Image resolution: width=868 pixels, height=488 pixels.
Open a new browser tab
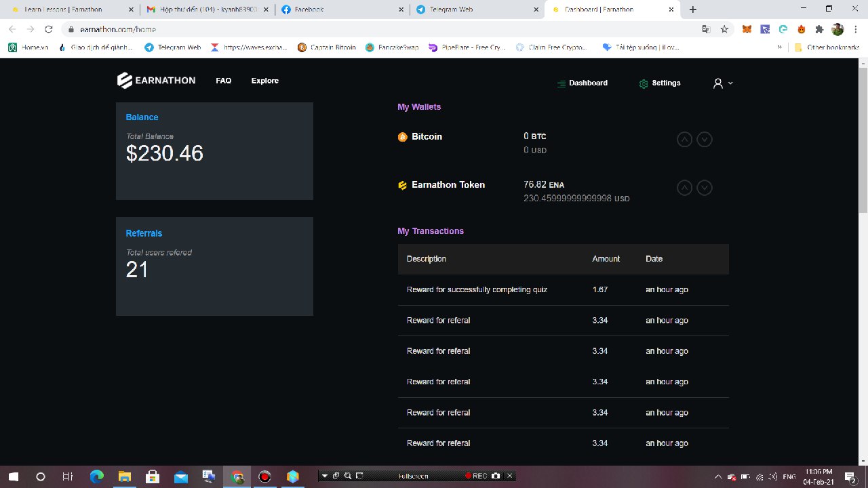click(692, 9)
